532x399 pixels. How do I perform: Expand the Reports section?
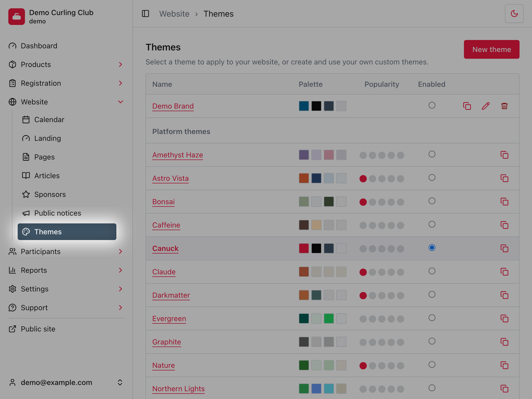(x=66, y=270)
